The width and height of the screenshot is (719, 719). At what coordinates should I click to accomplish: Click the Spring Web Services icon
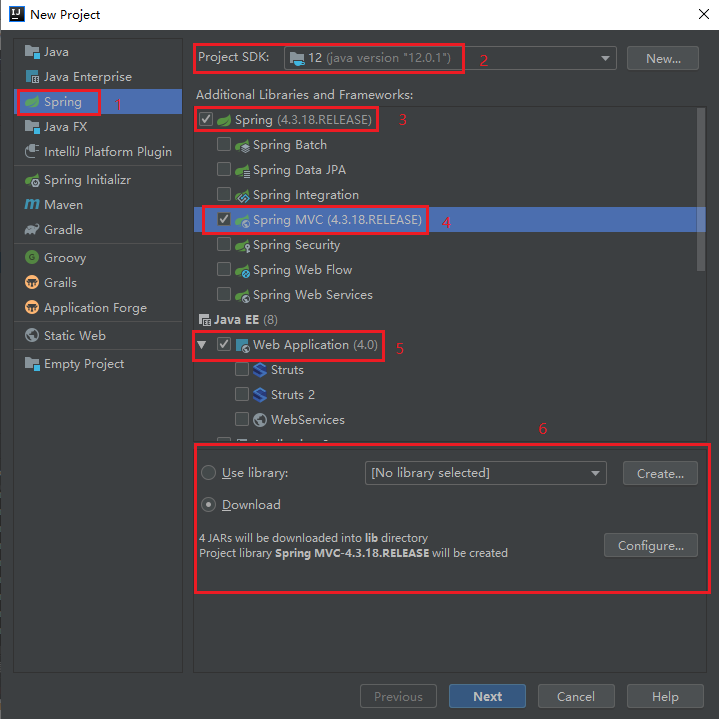[x=243, y=295]
